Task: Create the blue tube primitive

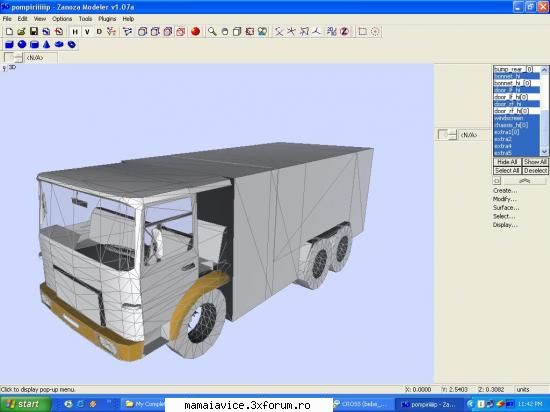Action: 72,45
